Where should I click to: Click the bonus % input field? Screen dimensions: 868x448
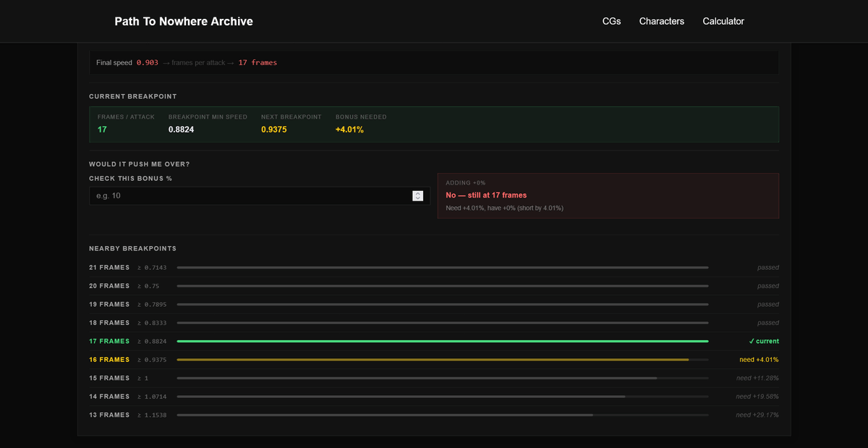tap(260, 195)
